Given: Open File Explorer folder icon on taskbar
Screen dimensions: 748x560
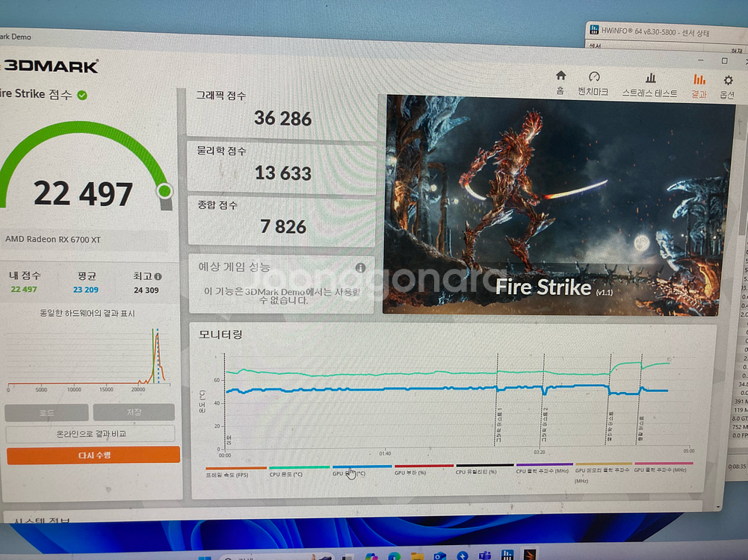Looking at the screenshot, I should (417, 556).
